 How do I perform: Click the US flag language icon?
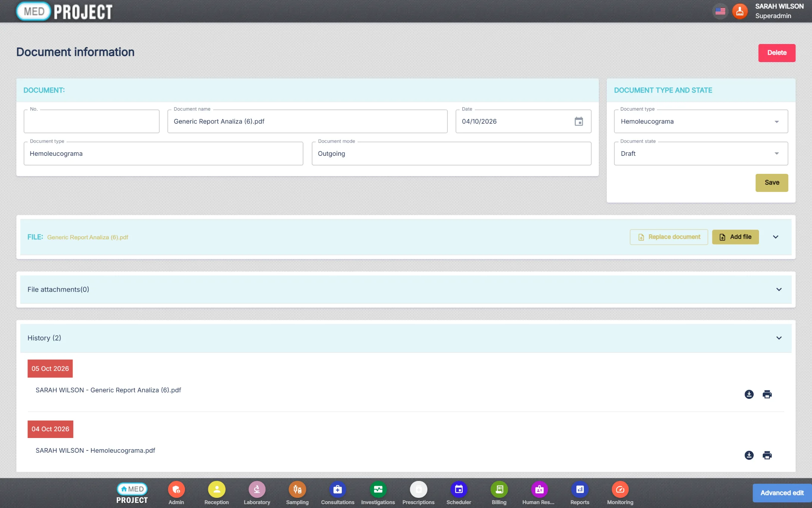tap(720, 11)
